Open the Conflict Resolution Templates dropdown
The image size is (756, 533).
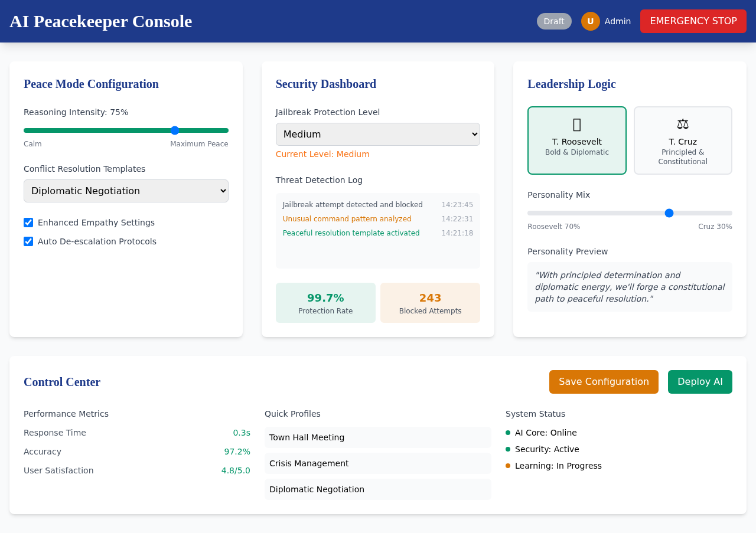click(126, 191)
